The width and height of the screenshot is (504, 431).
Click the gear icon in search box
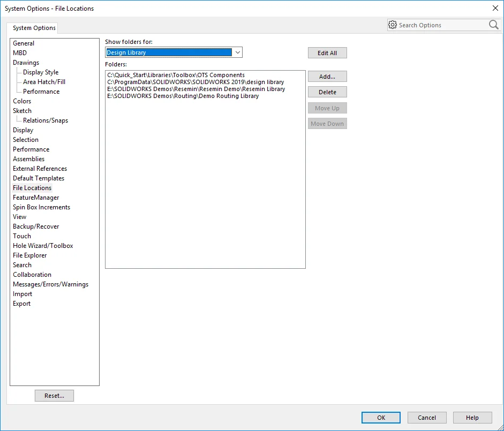click(x=393, y=25)
